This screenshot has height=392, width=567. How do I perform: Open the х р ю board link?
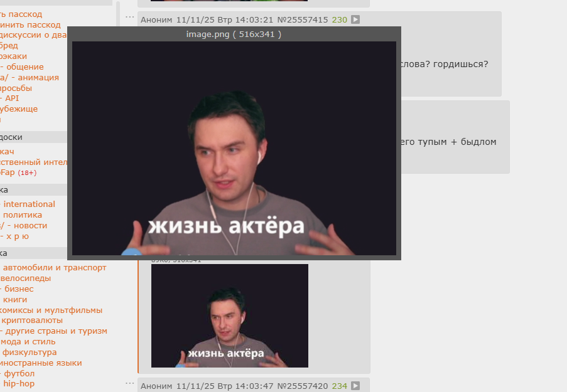pos(14,236)
